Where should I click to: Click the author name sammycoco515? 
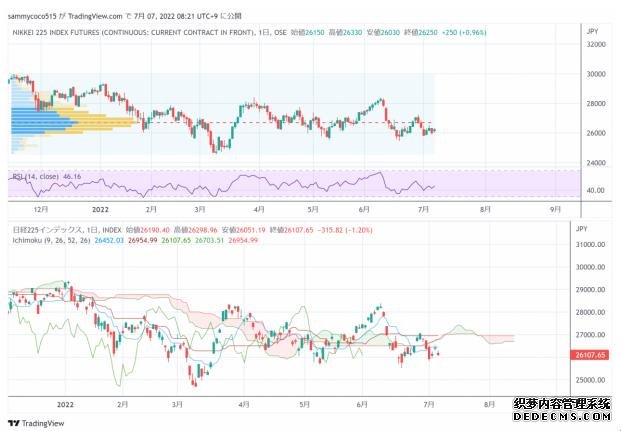tap(33, 16)
